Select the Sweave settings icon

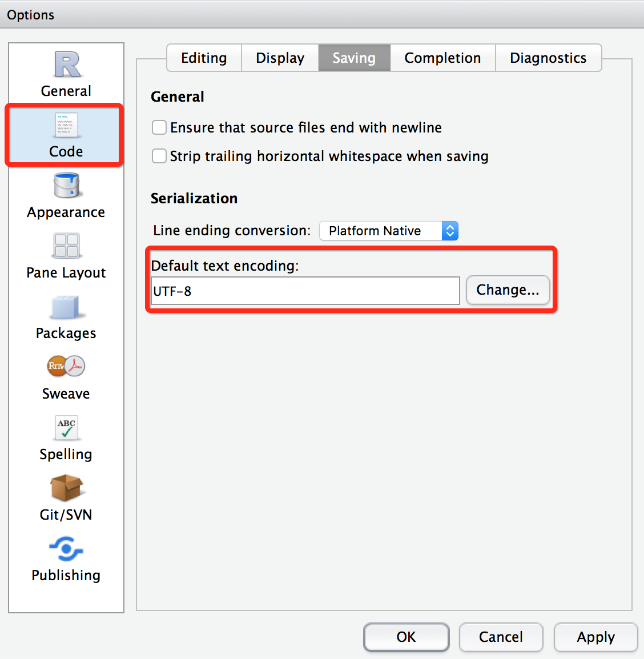(x=66, y=367)
